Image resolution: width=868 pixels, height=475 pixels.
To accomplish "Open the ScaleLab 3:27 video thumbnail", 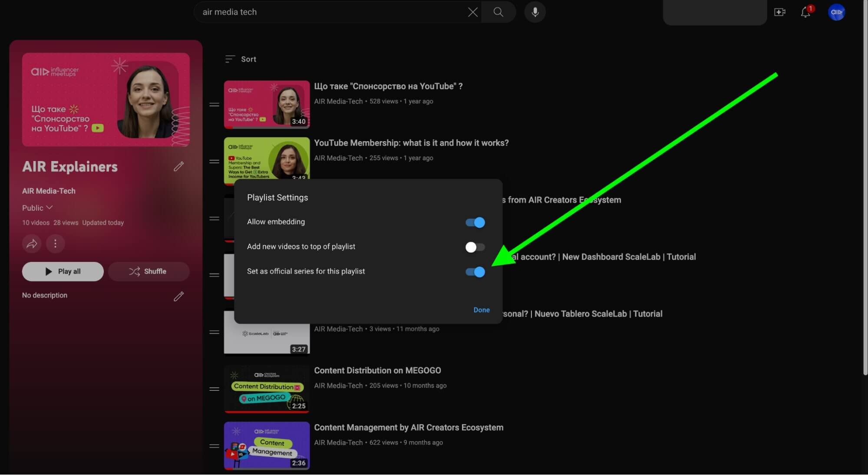I will tap(267, 339).
